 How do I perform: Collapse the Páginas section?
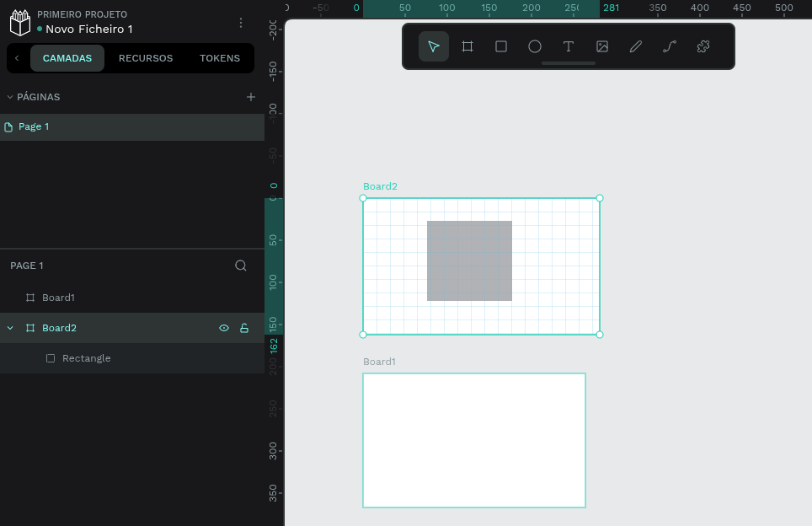click(x=10, y=97)
